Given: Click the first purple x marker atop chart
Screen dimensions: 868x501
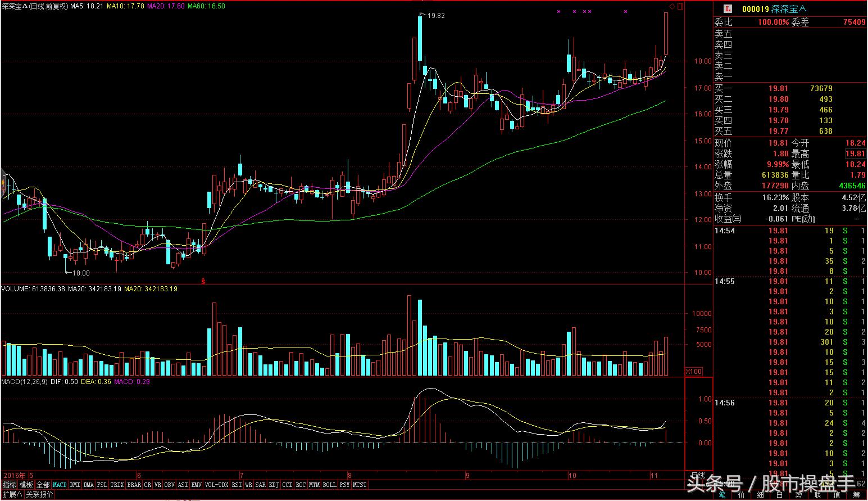Looking at the screenshot, I should (558, 11).
